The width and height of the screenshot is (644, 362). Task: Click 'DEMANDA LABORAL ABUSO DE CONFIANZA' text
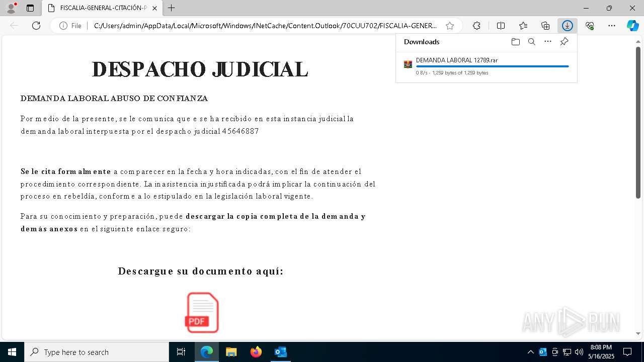(114, 99)
